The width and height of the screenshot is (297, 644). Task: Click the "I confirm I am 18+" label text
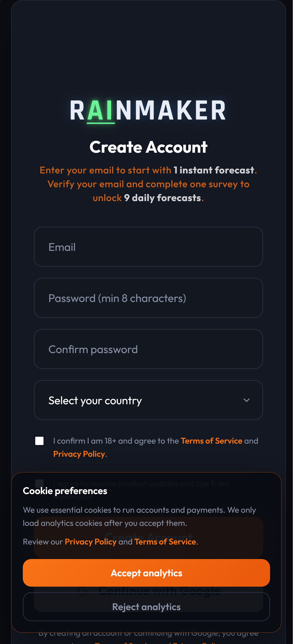[116, 441]
